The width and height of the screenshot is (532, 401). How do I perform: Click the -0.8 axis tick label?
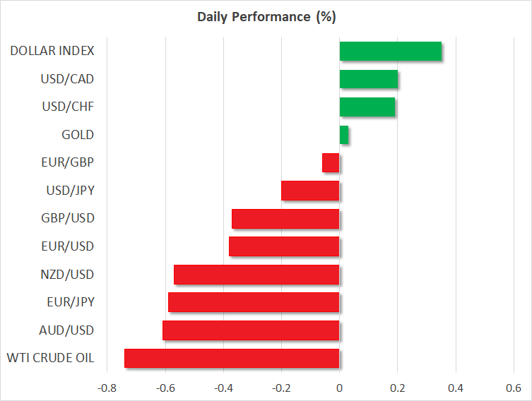click(107, 388)
